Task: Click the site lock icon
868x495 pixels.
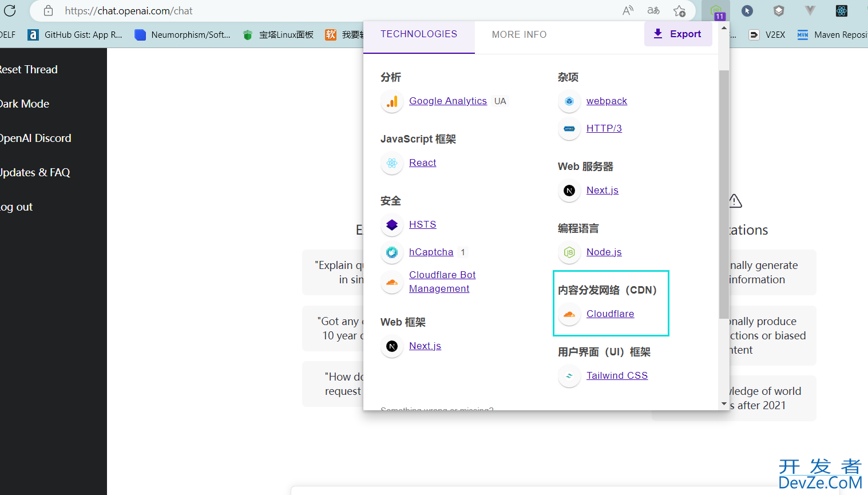Action: [x=49, y=10]
